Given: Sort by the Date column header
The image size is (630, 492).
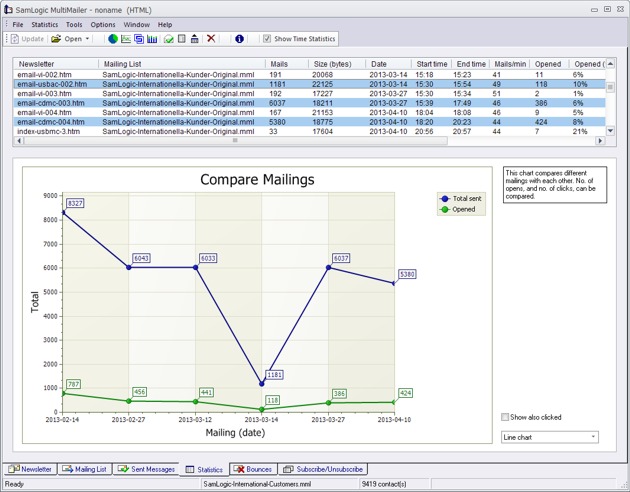Looking at the screenshot, I should 389,64.
